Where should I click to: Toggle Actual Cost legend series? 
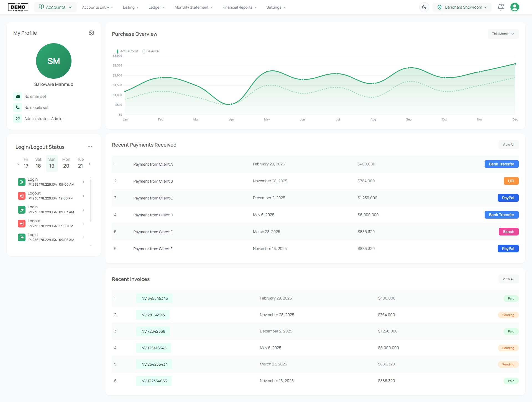point(127,51)
